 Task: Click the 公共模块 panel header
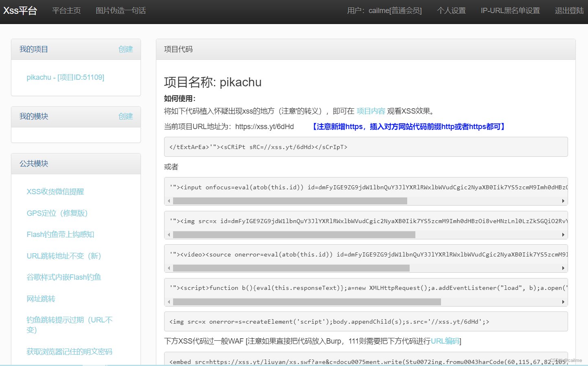coord(76,164)
